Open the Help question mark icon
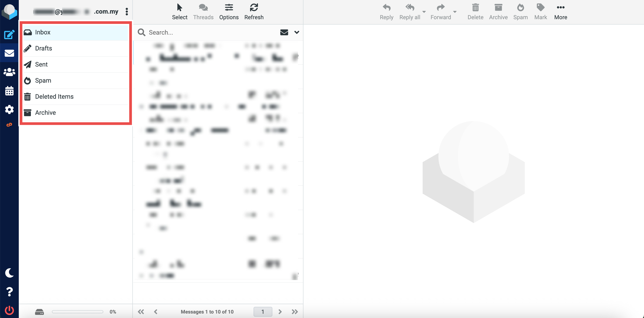Screen dimensions: 644x318 (x=9, y=291)
